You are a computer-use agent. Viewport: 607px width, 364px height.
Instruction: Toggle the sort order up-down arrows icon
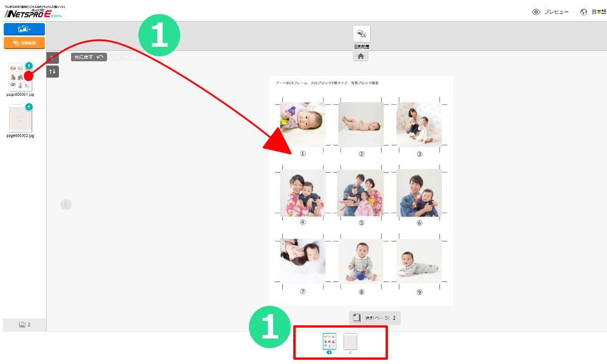coord(53,72)
